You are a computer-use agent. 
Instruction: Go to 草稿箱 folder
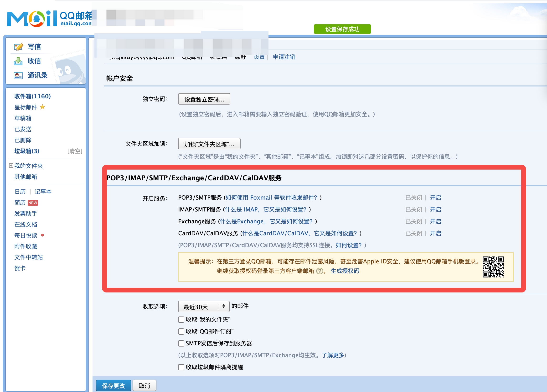pos(23,118)
